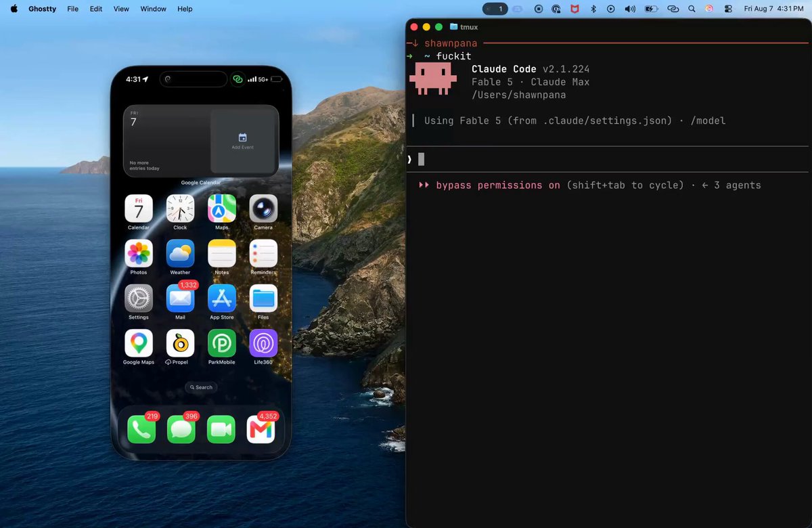
Task: Click the play circle icon in menu bar
Action: coord(611,9)
